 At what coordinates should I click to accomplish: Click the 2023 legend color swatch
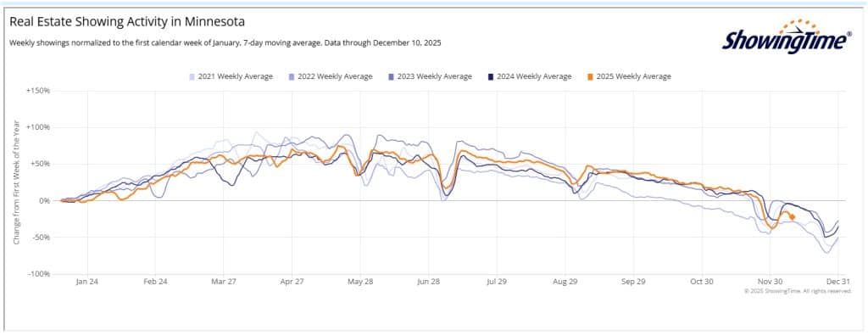point(392,77)
